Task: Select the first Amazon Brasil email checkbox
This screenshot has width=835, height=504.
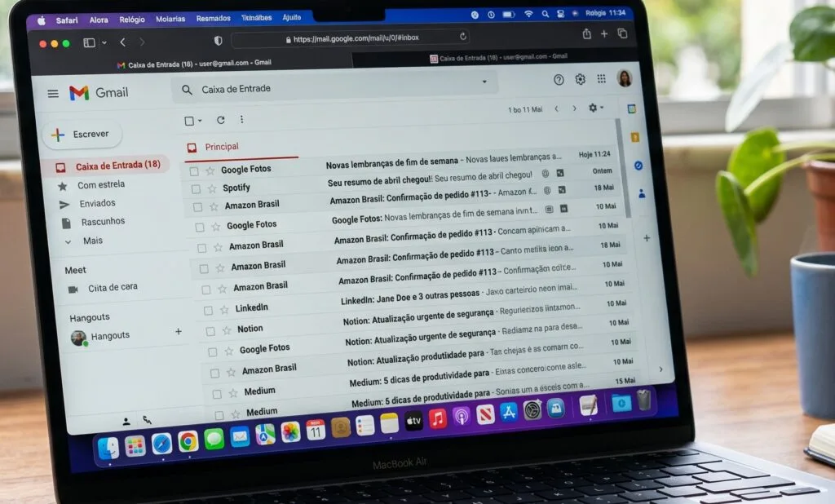Action: pos(197,207)
